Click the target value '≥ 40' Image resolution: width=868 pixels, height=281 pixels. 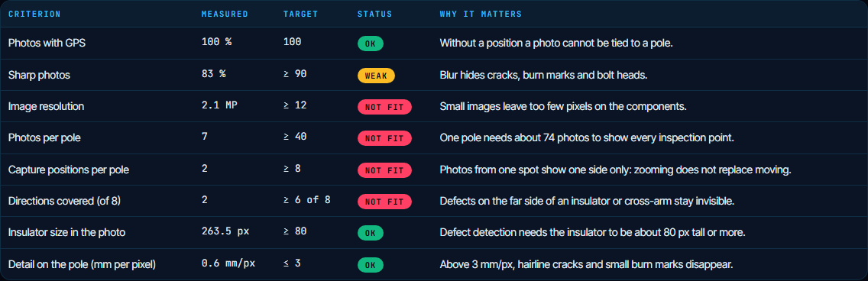(295, 136)
